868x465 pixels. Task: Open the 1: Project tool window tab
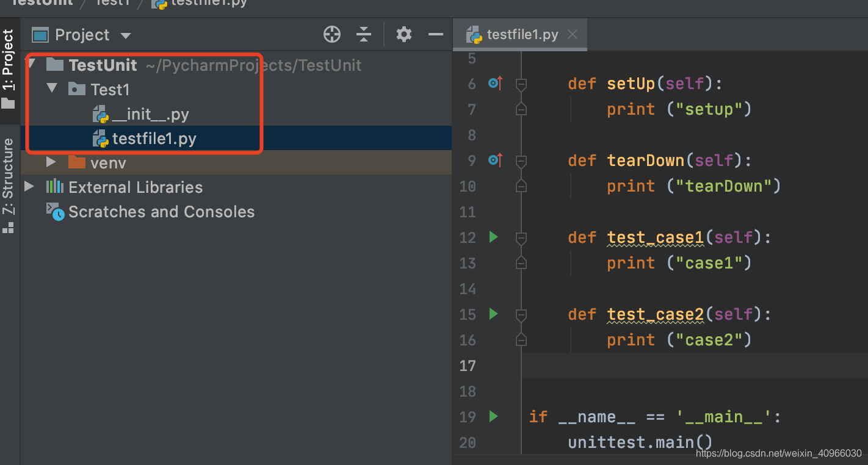click(x=9, y=68)
